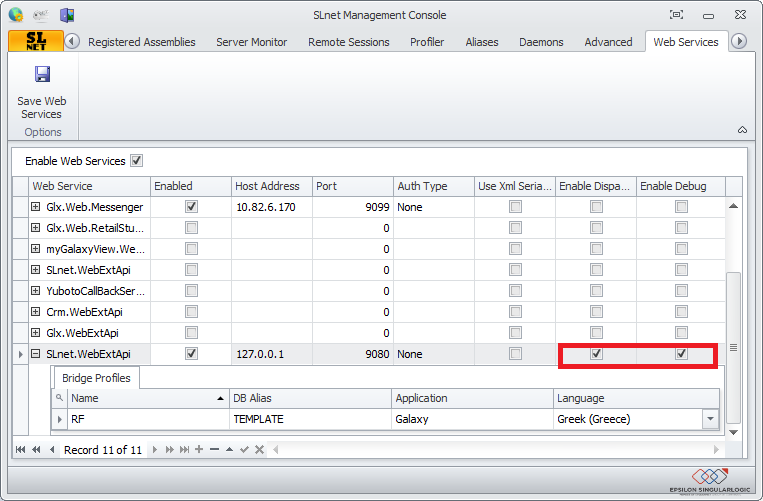This screenshot has width=763, height=501.
Task: Delete record with the minus icon
Action: point(215,449)
